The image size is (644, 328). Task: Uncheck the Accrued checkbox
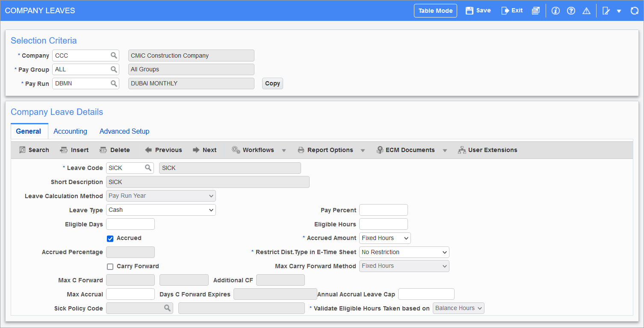click(110, 238)
